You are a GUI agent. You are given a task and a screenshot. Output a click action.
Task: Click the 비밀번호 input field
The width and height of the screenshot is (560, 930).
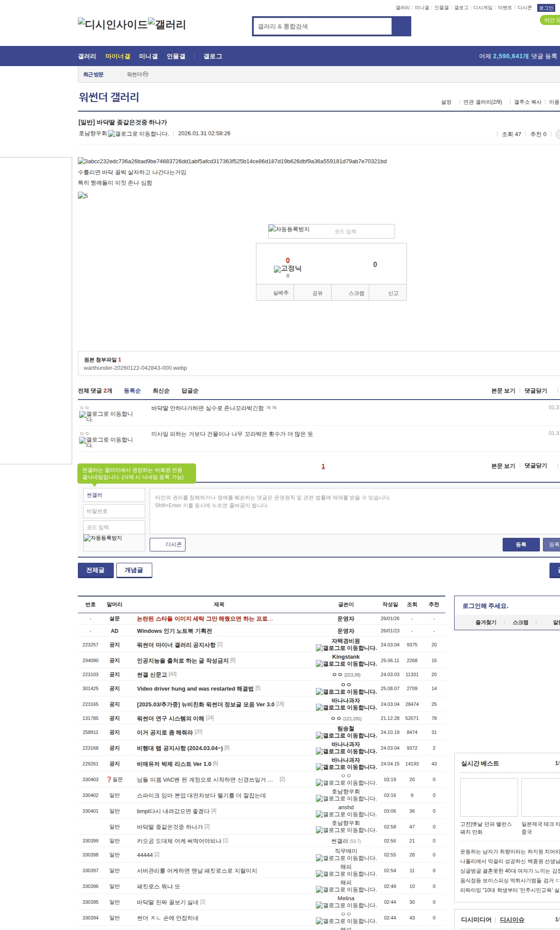(114, 511)
